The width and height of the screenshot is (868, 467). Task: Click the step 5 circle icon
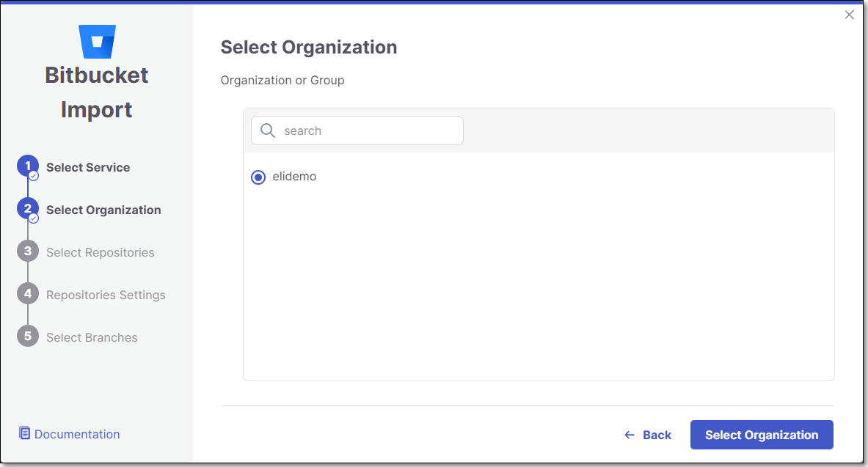point(28,336)
